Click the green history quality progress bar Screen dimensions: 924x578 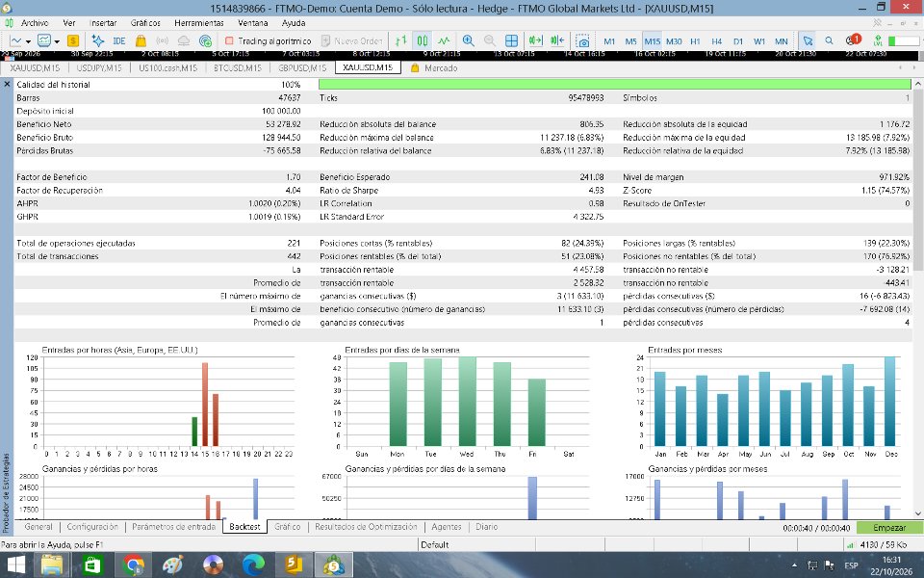coord(615,85)
